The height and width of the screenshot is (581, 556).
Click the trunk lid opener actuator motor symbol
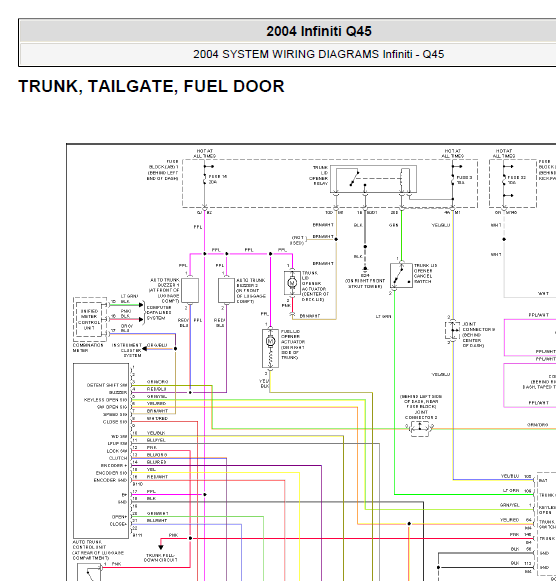(292, 283)
